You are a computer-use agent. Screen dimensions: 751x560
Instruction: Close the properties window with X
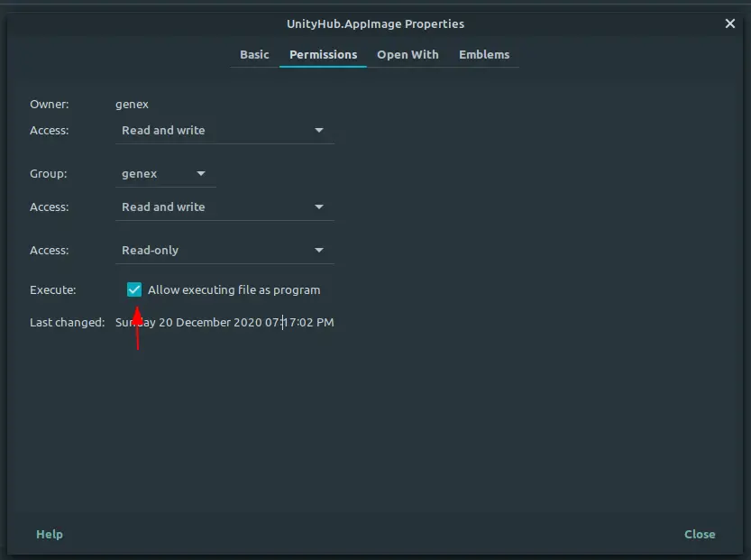(x=730, y=23)
